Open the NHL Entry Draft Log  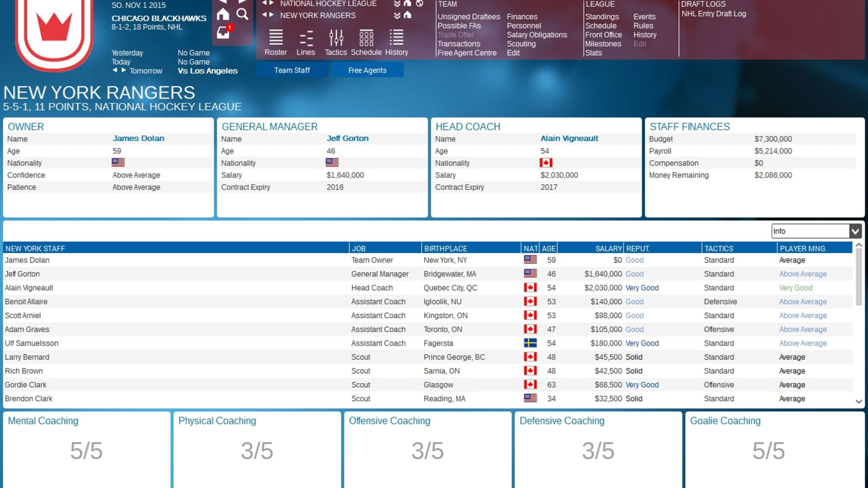pyautogui.click(x=714, y=14)
